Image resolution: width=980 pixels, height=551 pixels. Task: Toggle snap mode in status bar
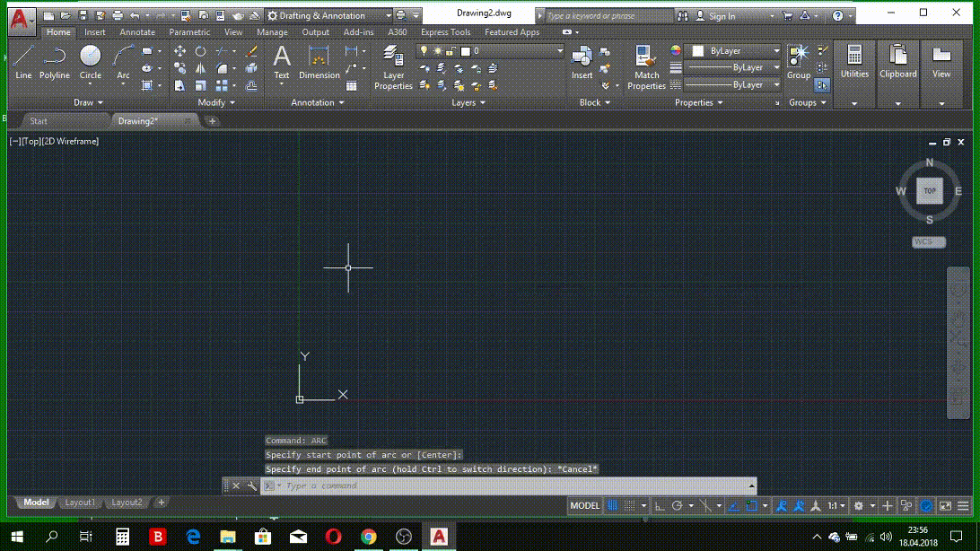(x=629, y=505)
